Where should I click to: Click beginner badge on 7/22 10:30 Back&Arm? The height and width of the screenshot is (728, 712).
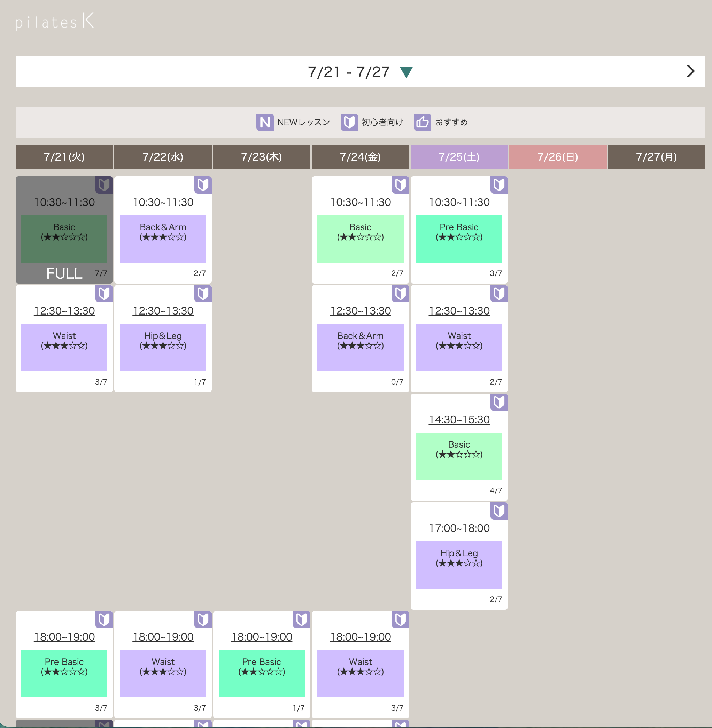point(203,185)
